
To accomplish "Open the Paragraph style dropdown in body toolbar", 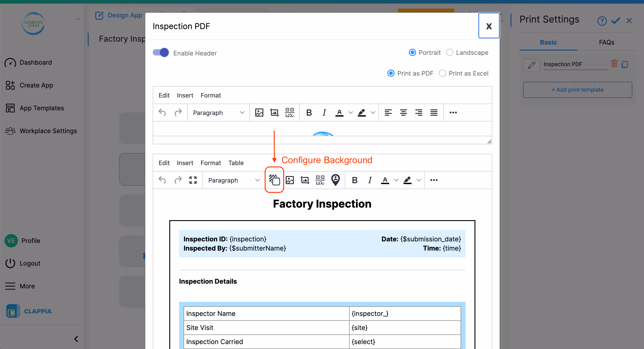I will [233, 180].
